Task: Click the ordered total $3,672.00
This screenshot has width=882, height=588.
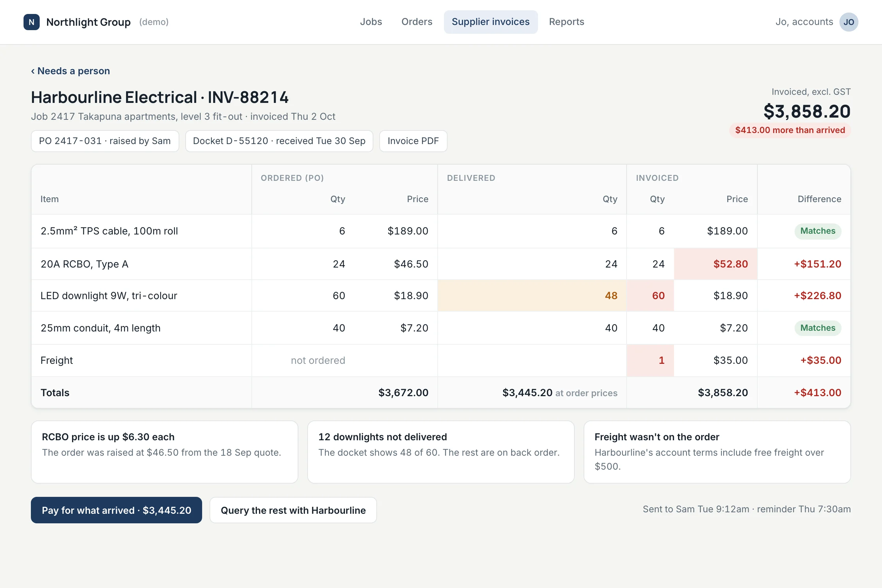Action: [403, 392]
